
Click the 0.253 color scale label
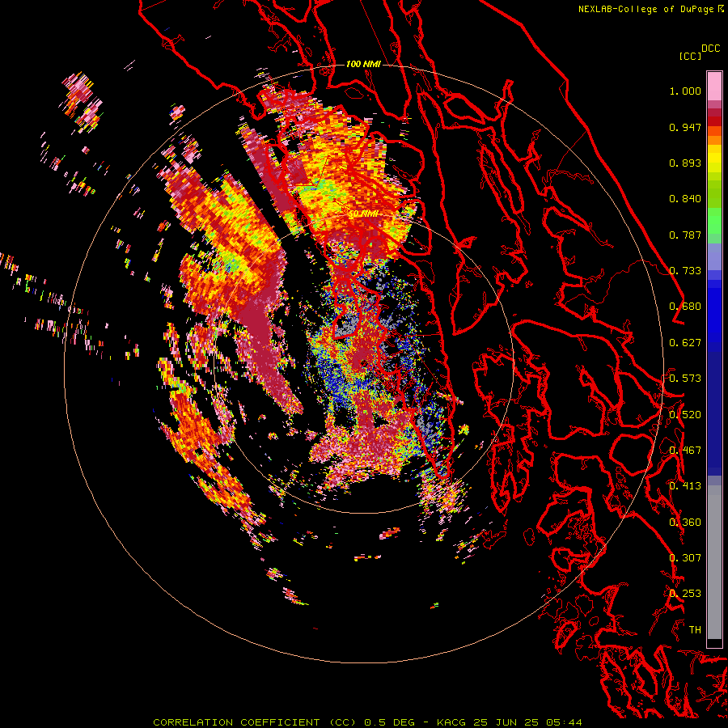coord(685,594)
